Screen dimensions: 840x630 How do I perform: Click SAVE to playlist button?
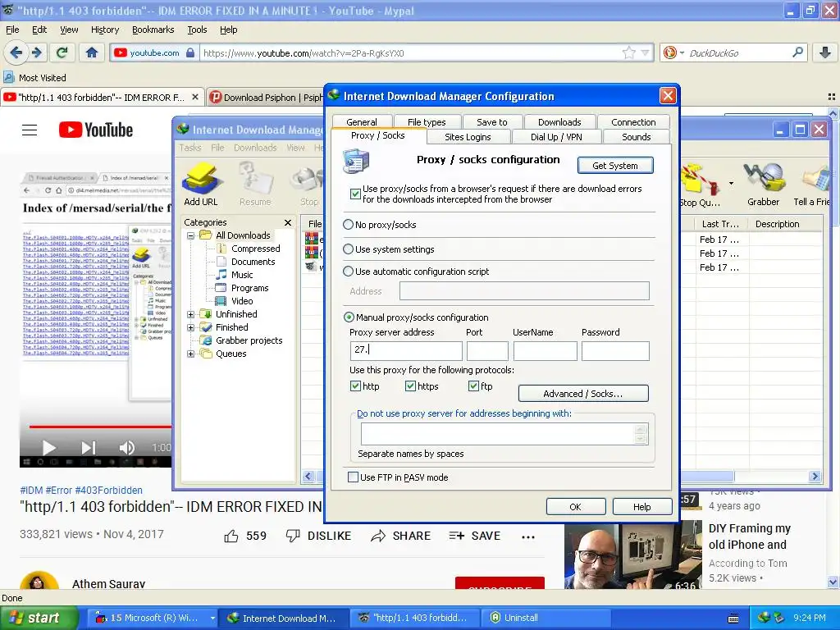pos(475,536)
